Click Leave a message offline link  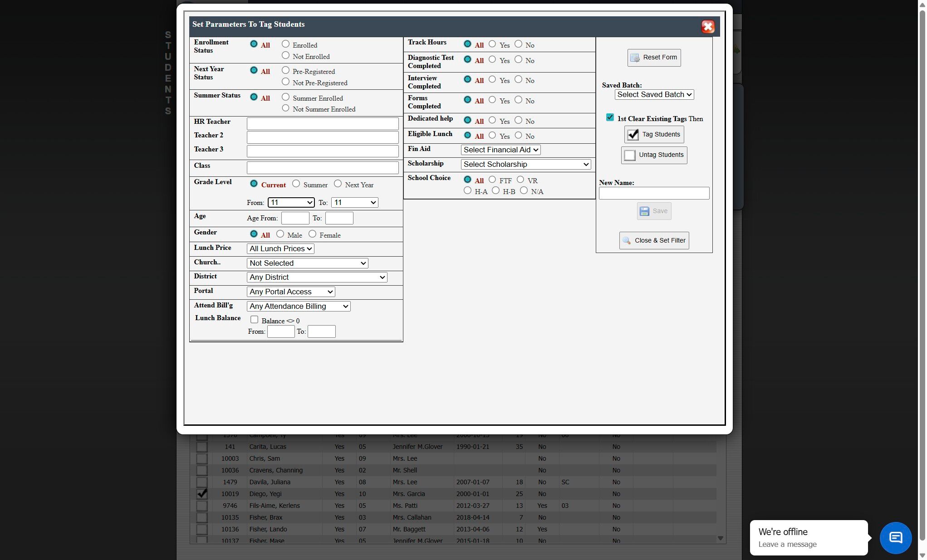[787, 544]
